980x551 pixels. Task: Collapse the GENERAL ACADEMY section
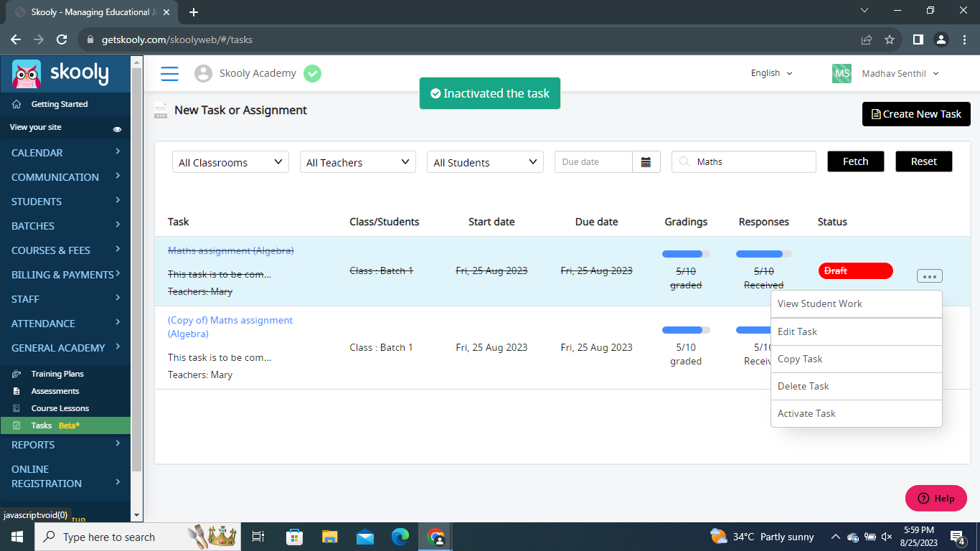pos(65,348)
